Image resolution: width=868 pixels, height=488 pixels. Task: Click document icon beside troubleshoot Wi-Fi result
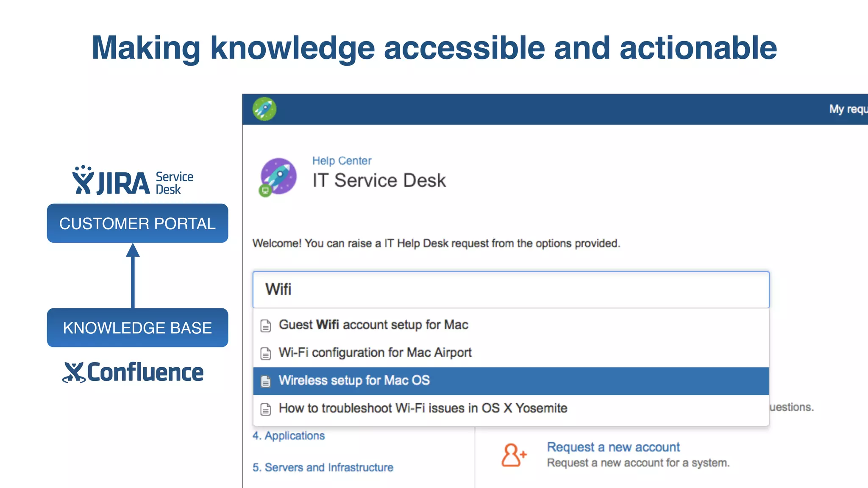click(266, 409)
